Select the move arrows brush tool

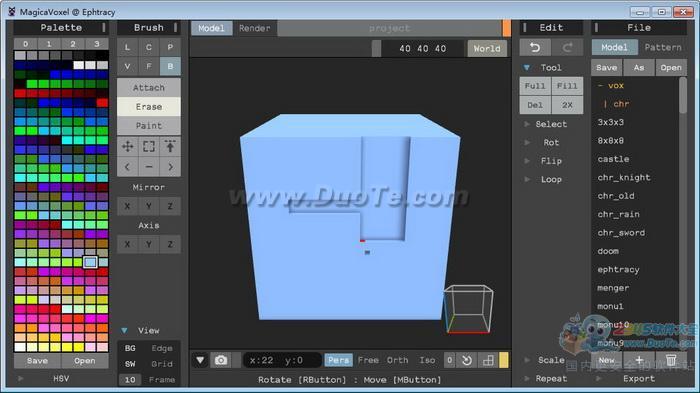[x=128, y=146]
